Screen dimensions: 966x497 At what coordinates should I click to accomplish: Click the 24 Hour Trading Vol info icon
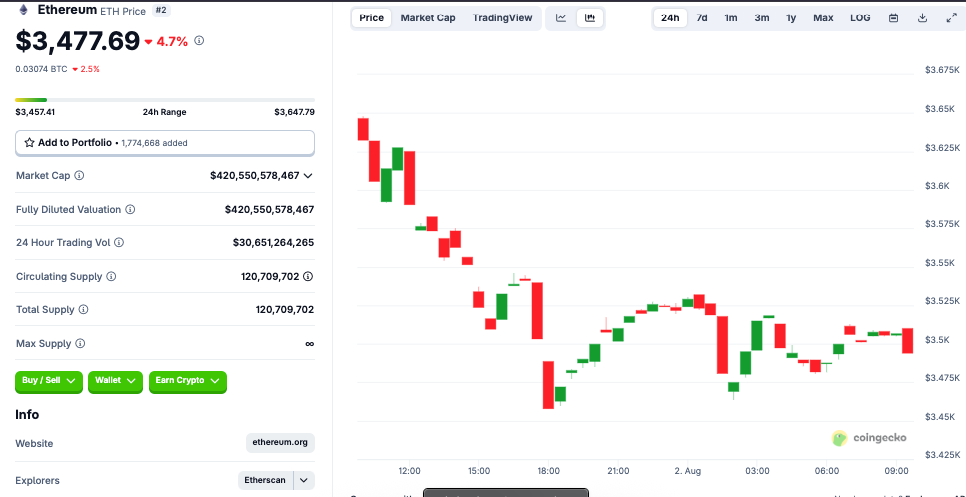point(119,243)
